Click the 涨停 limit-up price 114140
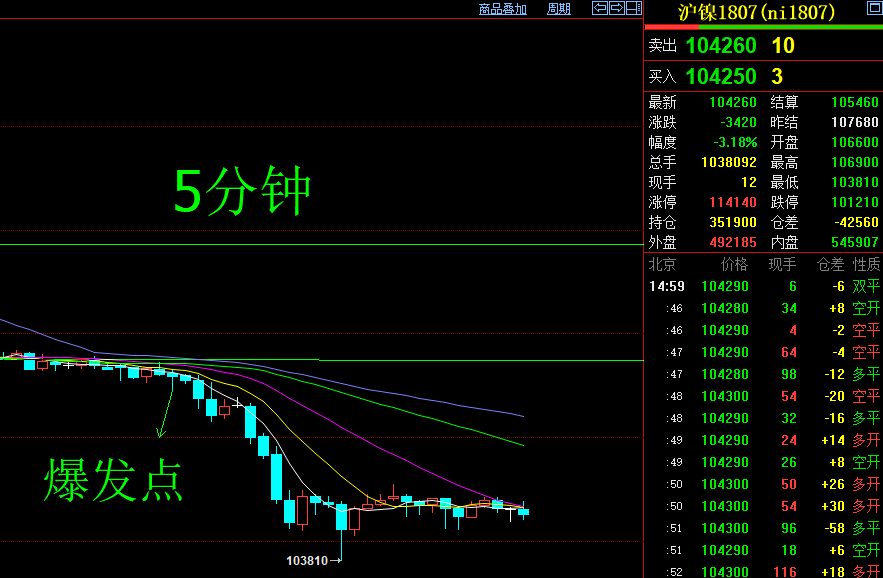 (733, 201)
